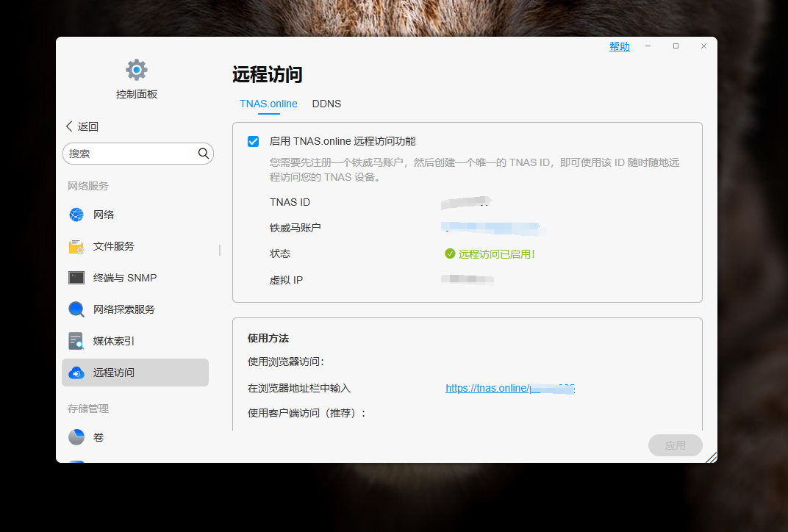788x532 pixels.
Task: Click the 在浏览器地址栏中输入 label
Action: [x=299, y=388]
